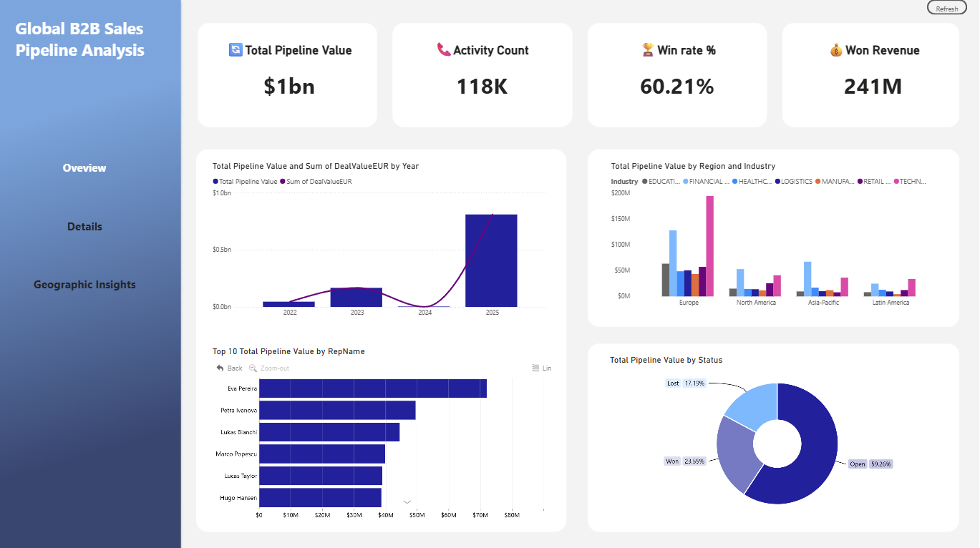
Task: Click the Zoom-out magnifier icon
Action: pos(253,368)
